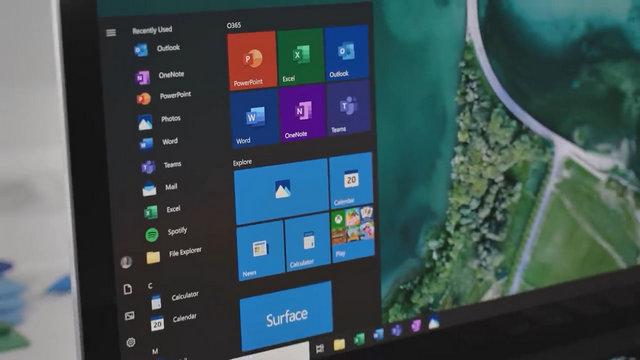The image size is (640, 360).
Task: Open File Explorer from Recently Used list
Action: pos(174,255)
